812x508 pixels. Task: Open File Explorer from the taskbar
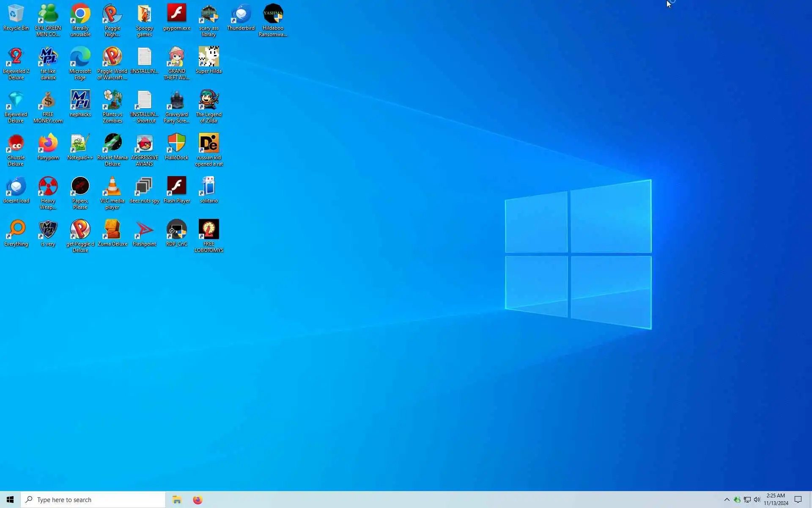pyautogui.click(x=177, y=500)
